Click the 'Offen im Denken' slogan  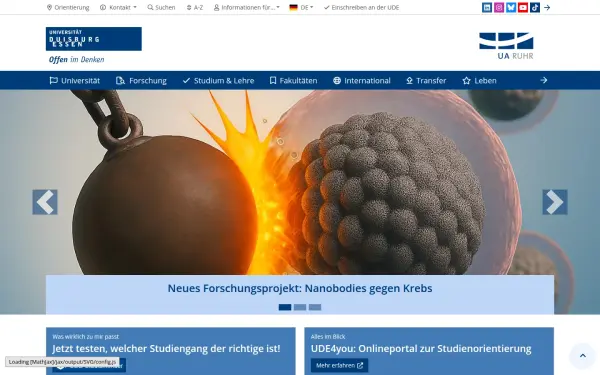pyautogui.click(x=77, y=59)
